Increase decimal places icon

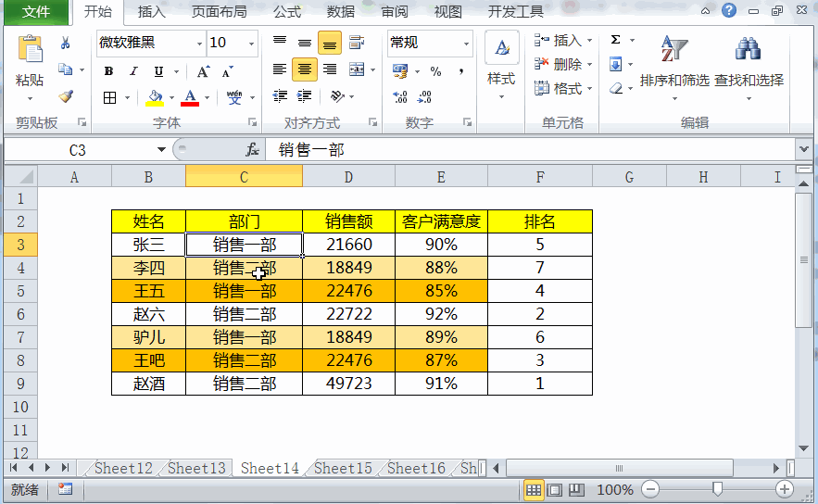click(400, 96)
